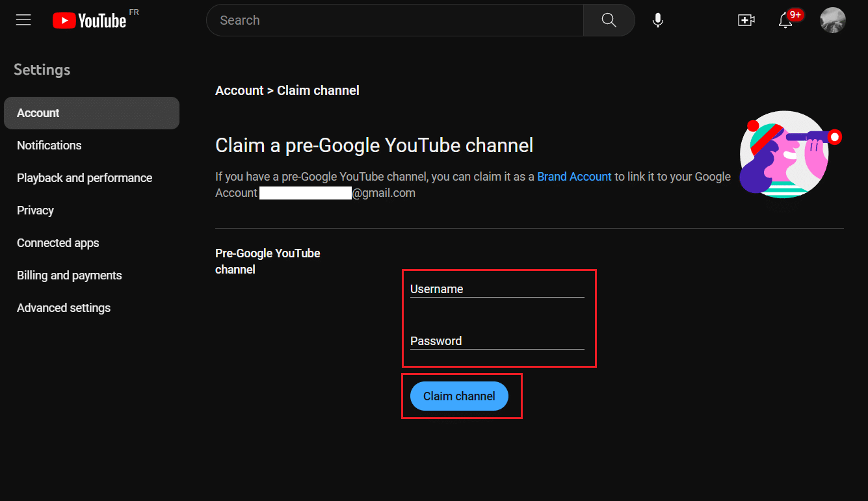The height and width of the screenshot is (501, 868).
Task: Go to YouTube home via logo
Action: pos(90,21)
